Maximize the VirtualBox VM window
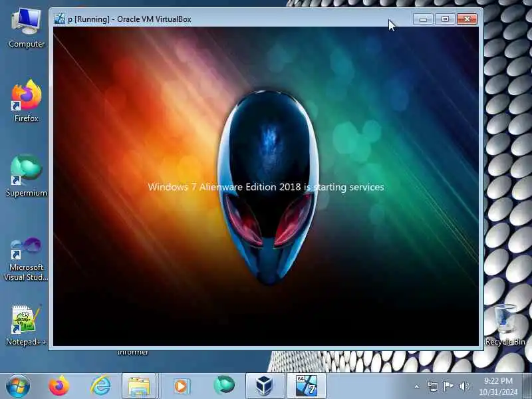This screenshot has width=532, height=399. 445,19
